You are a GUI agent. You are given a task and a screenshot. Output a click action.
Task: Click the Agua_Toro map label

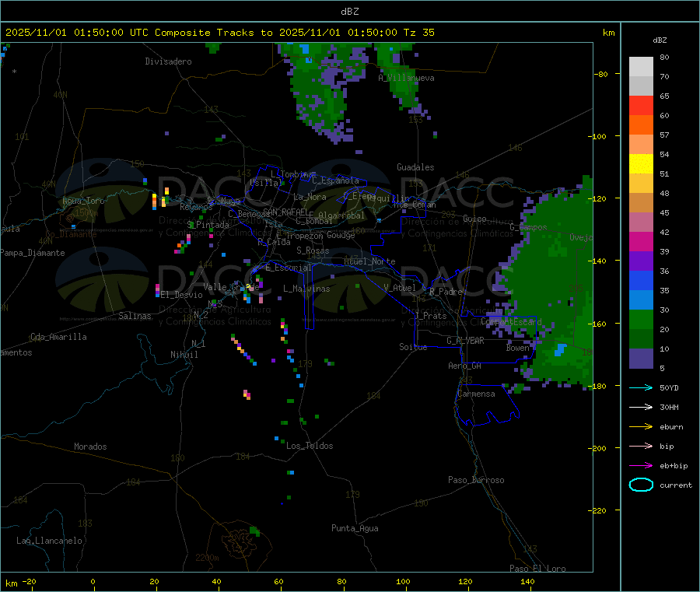coord(83,201)
